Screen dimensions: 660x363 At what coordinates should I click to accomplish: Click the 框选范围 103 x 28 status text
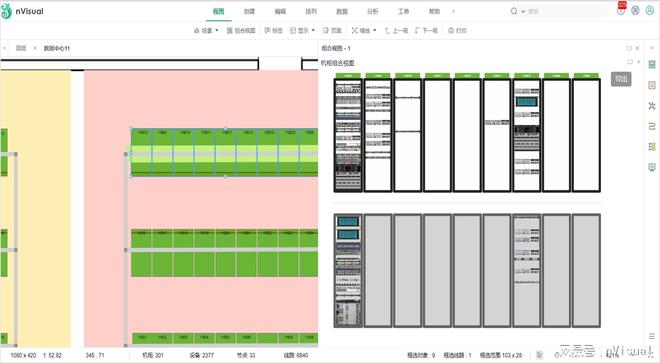(501, 355)
